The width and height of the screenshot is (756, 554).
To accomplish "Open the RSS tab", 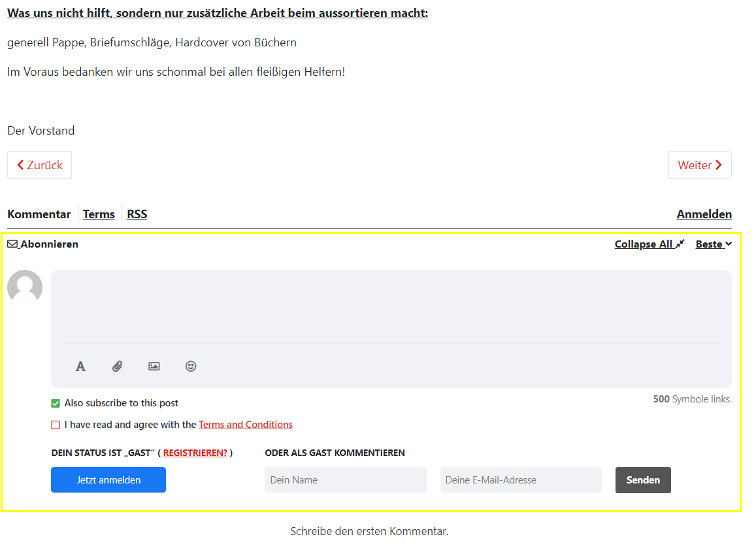I will (x=137, y=214).
